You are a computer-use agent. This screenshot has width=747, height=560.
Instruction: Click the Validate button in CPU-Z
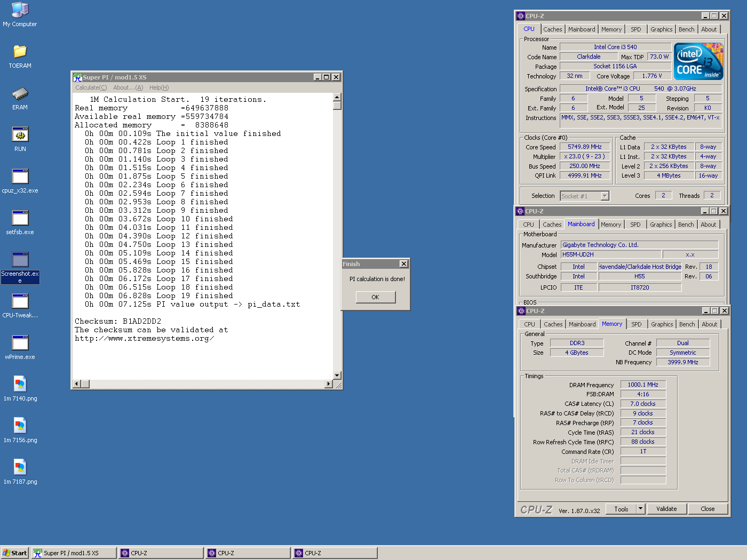point(666,509)
